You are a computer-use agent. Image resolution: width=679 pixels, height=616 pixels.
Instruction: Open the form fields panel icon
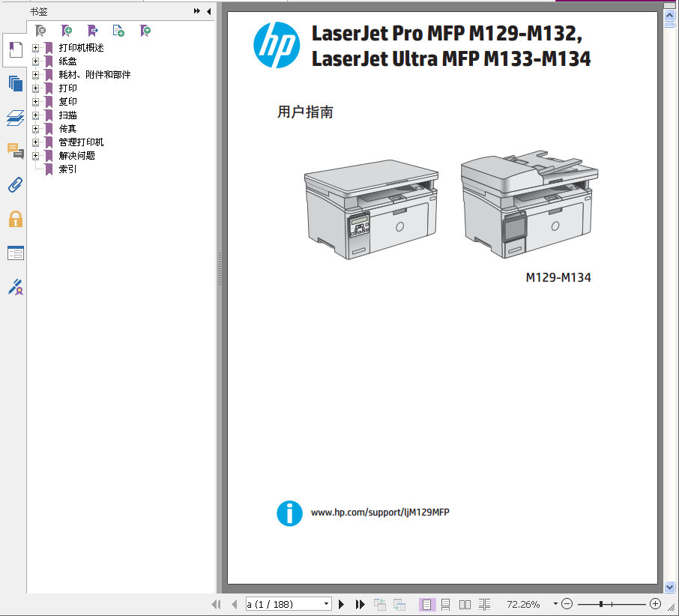click(16, 253)
